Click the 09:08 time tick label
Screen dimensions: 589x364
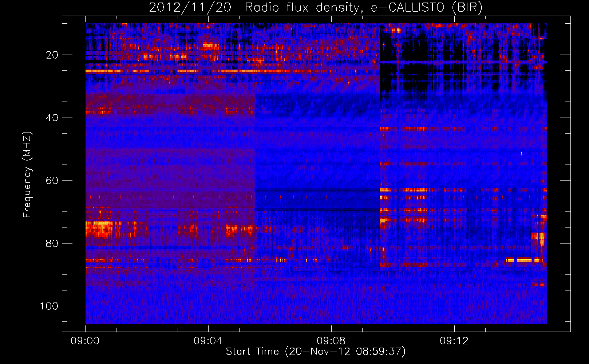tap(331, 341)
